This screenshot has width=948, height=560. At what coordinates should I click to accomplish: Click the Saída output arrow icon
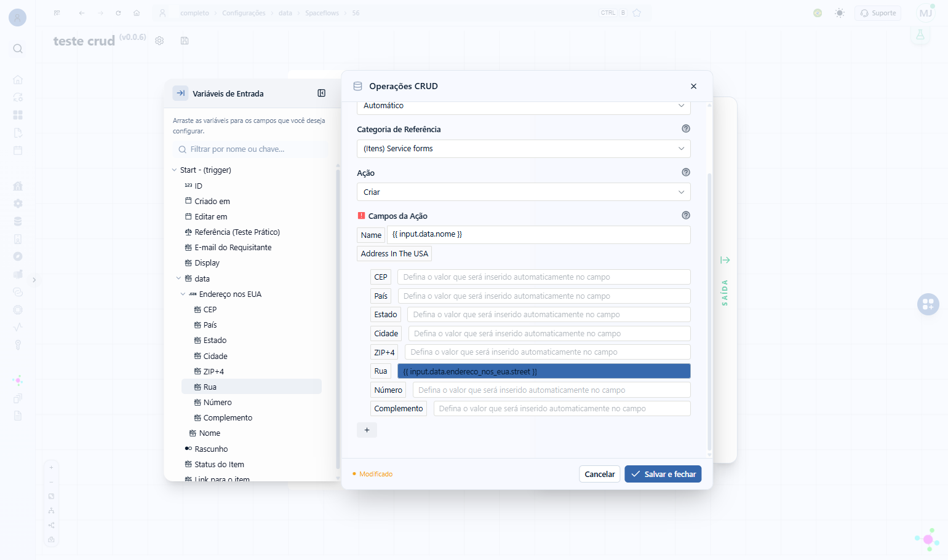tap(725, 260)
